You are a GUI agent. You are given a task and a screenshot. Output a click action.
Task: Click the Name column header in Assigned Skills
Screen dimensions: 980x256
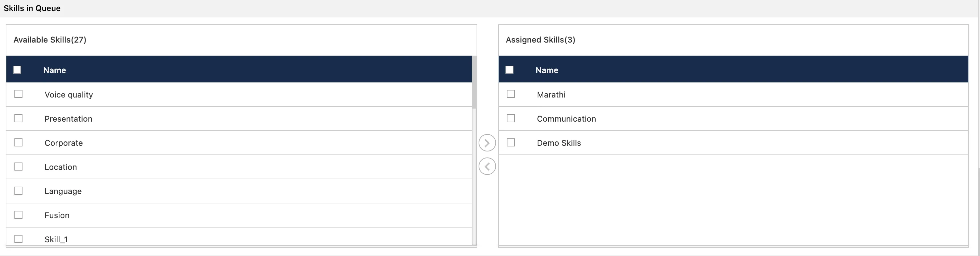coord(547,70)
